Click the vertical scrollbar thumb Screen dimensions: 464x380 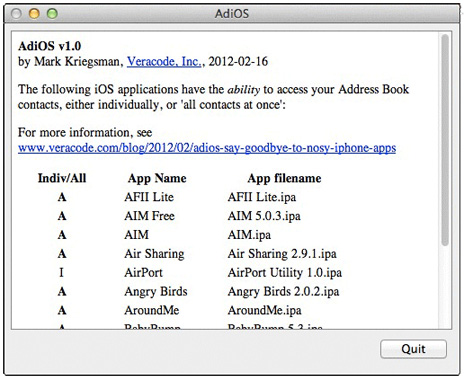coord(445,140)
